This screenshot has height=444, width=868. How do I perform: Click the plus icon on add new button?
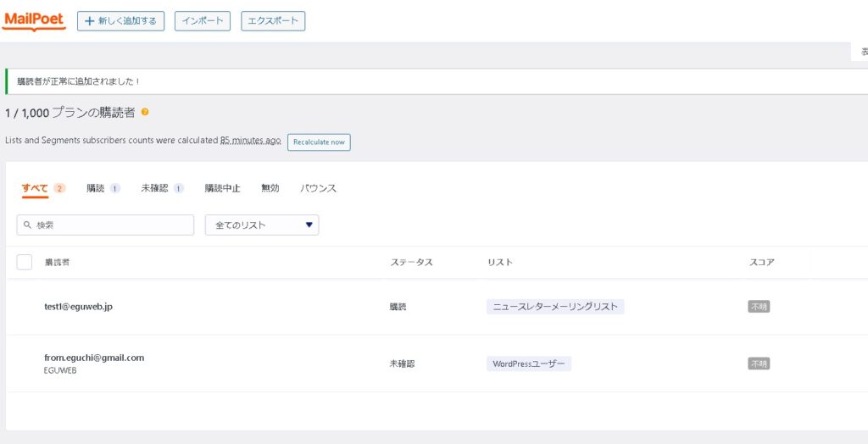tap(89, 21)
